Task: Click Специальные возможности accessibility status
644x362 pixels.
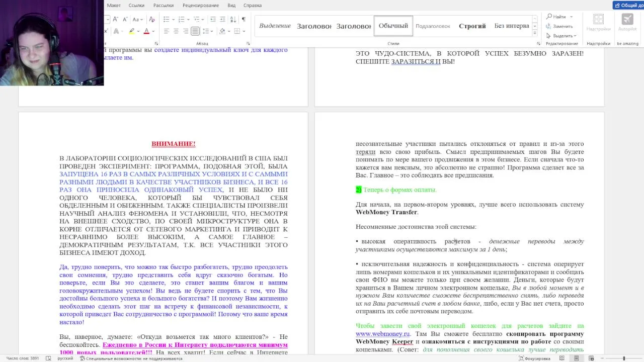Action: (130, 358)
